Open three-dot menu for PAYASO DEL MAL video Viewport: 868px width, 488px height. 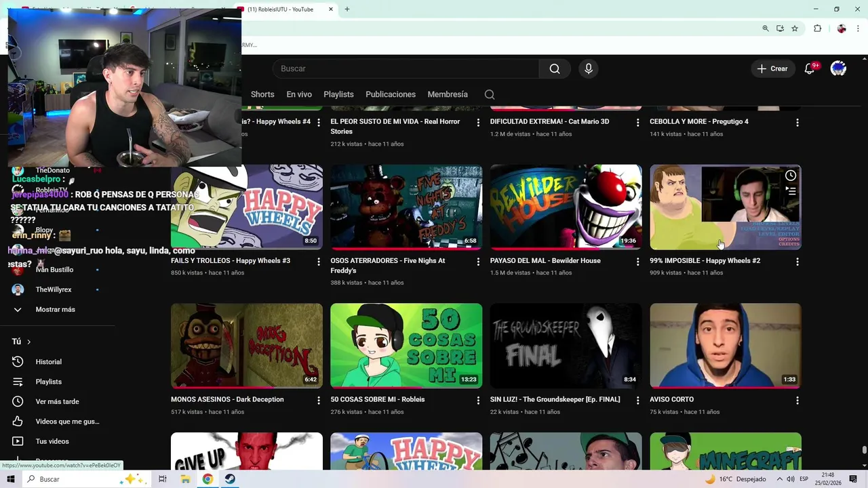[x=637, y=262]
